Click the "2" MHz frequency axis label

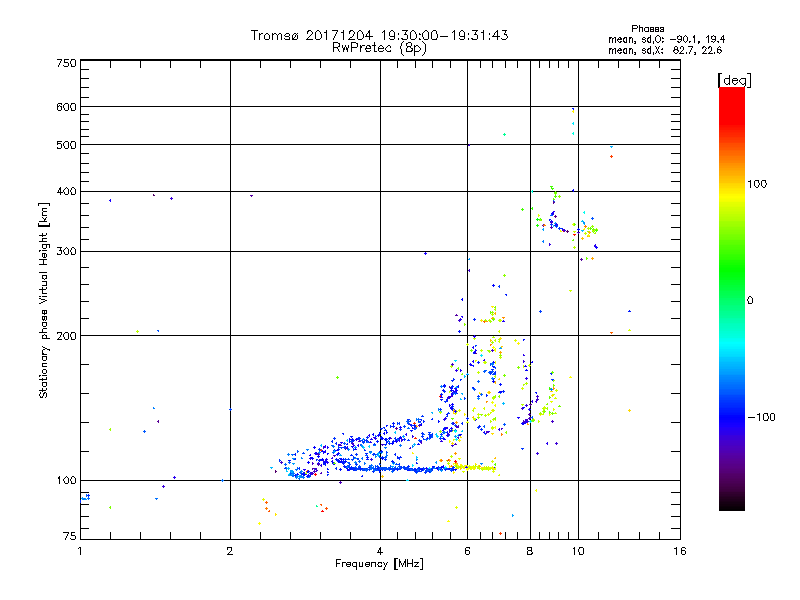(230, 551)
